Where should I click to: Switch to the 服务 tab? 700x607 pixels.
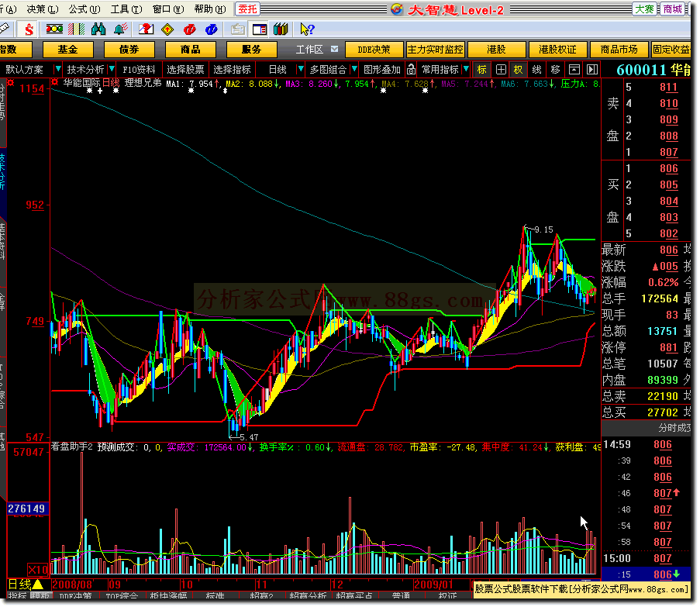pos(252,49)
